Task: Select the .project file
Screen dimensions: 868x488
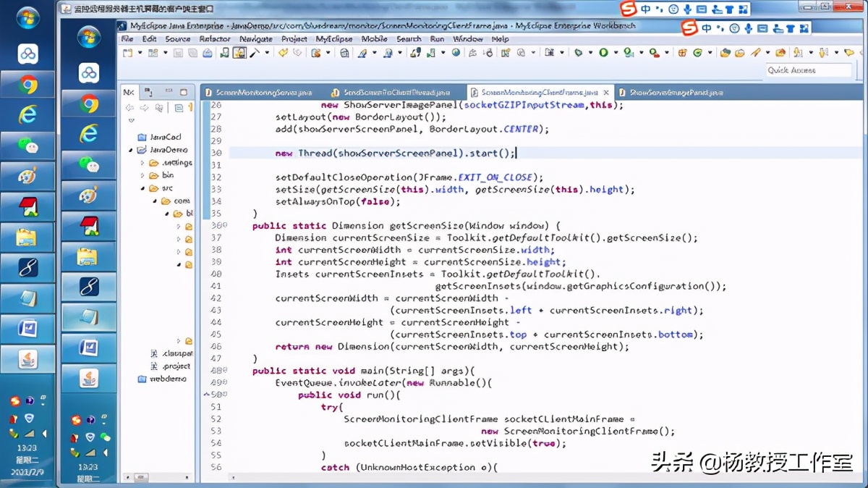Action: click(x=170, y=366)
